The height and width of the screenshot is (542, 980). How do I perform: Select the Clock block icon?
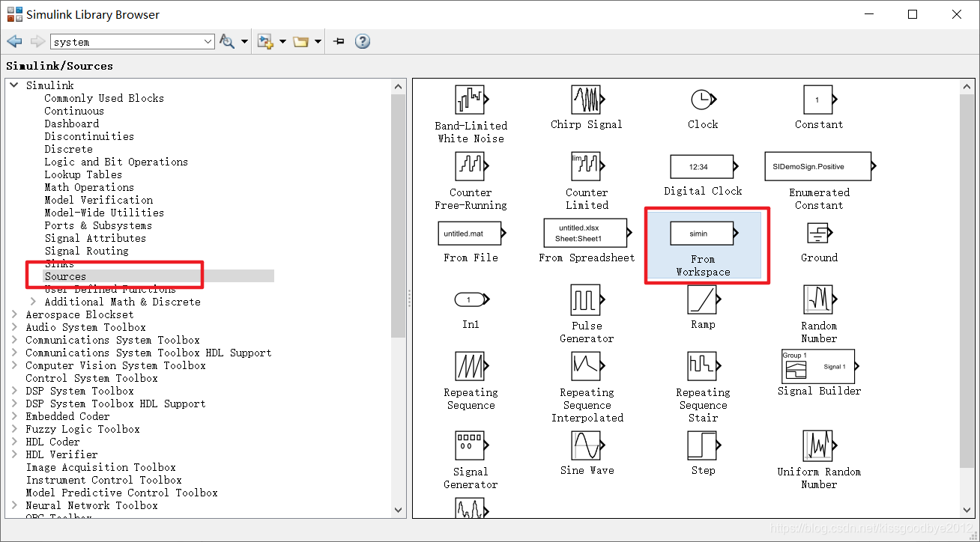pos(703,99)
